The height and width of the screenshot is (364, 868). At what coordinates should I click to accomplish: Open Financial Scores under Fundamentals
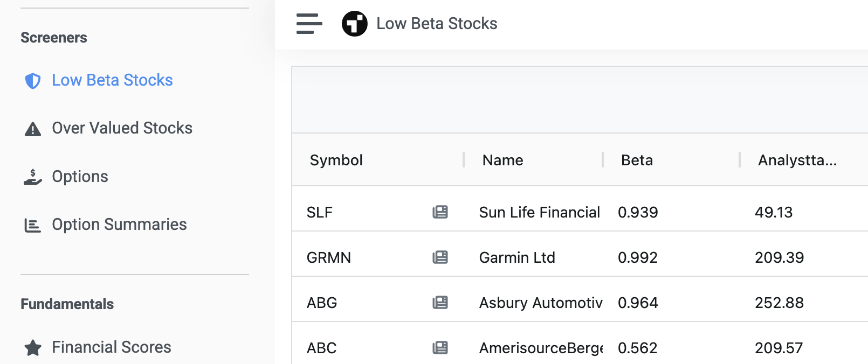point(111,347)
